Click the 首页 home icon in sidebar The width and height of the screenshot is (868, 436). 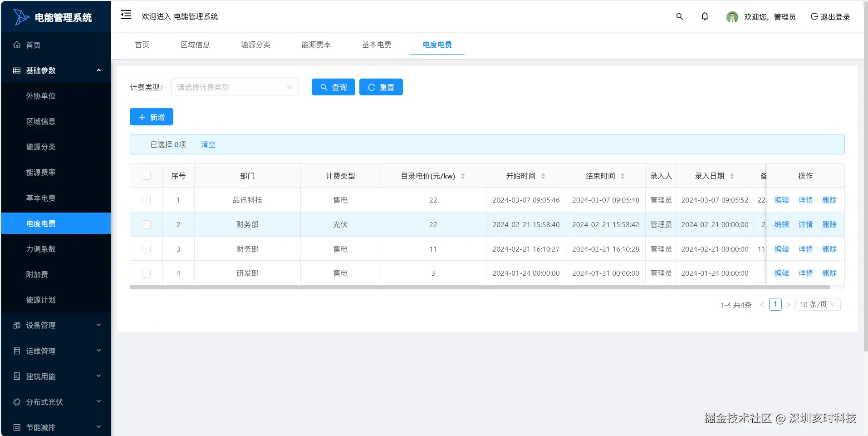click(17, 45)
